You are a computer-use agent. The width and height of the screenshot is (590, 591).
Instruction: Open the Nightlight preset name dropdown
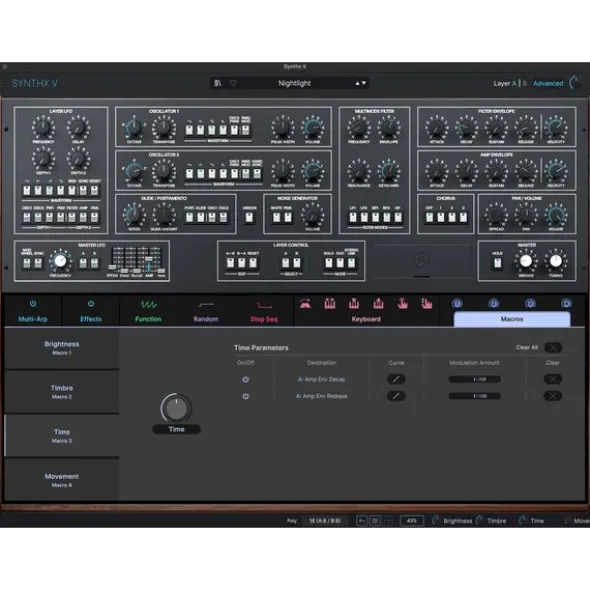point(294,83)
